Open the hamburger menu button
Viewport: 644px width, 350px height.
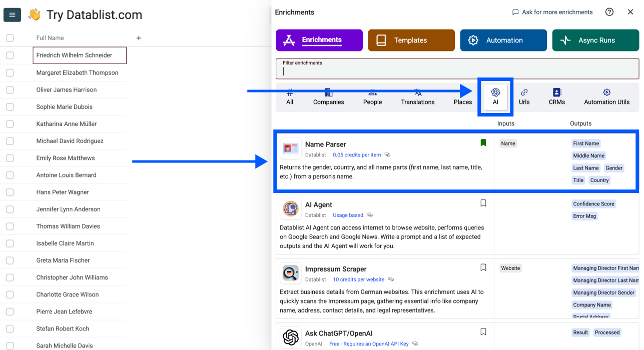click(x=12, y=15)
